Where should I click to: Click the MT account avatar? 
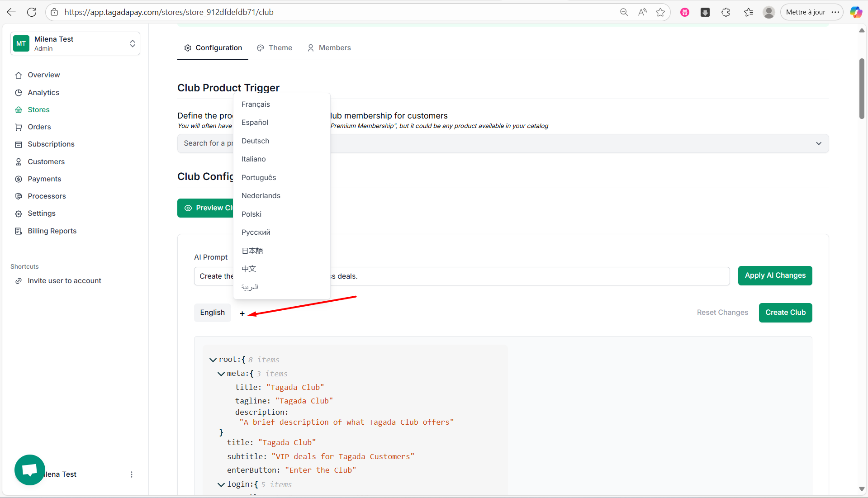[21, 43]
